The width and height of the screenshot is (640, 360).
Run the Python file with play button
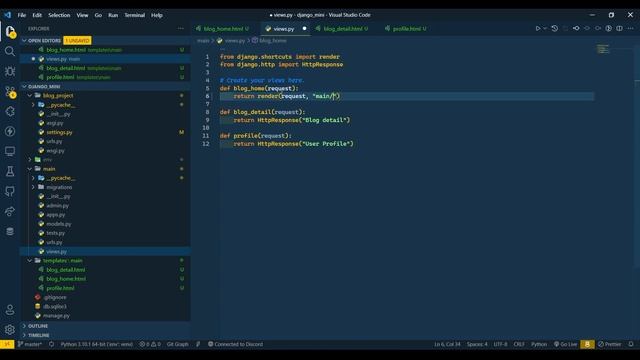[x=538, y=29]
